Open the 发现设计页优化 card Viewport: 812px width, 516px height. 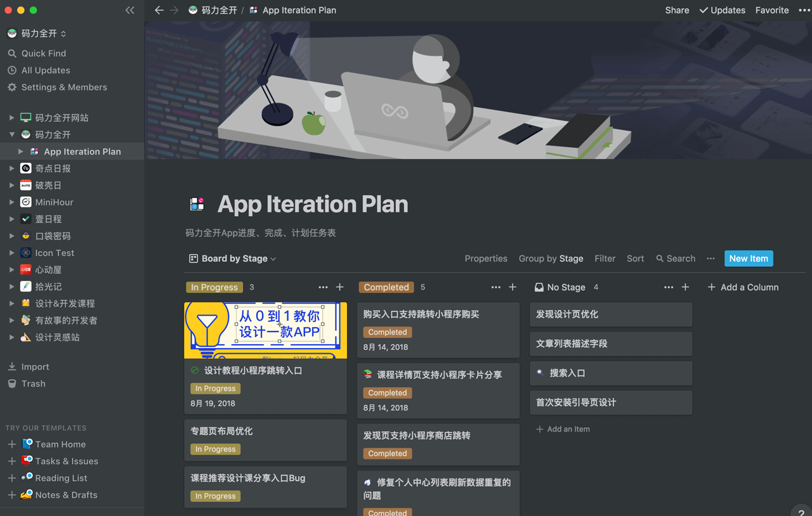coord(611,314)
